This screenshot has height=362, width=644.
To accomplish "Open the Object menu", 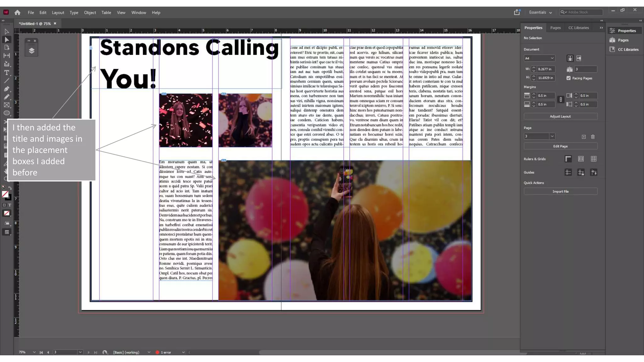I will pos(90,13).
